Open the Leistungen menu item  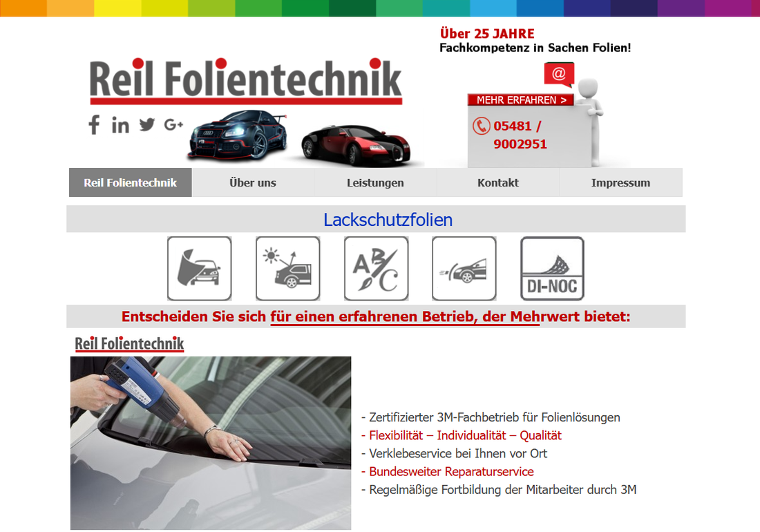(376, 182)
